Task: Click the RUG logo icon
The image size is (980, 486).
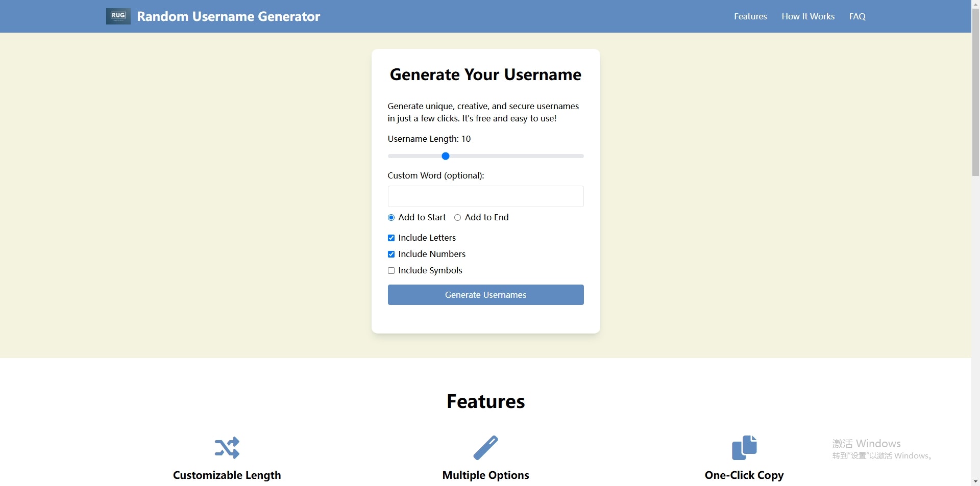Action: (118, 16)
